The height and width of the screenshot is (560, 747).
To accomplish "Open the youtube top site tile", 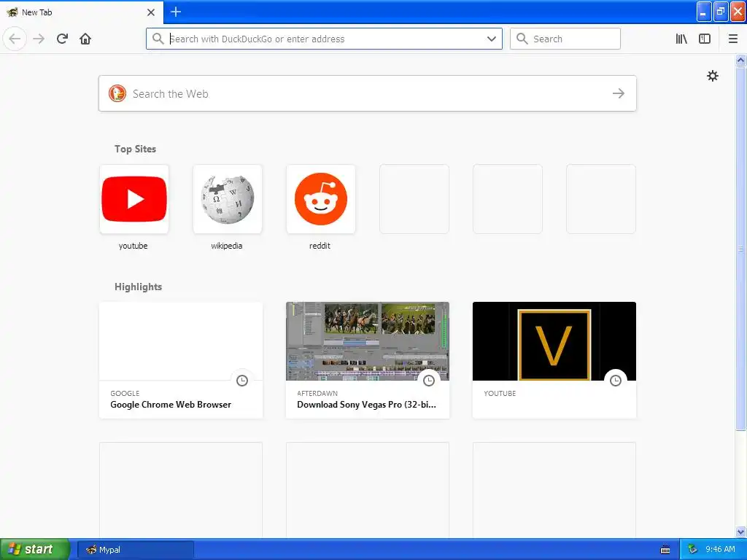I will 134,199.
